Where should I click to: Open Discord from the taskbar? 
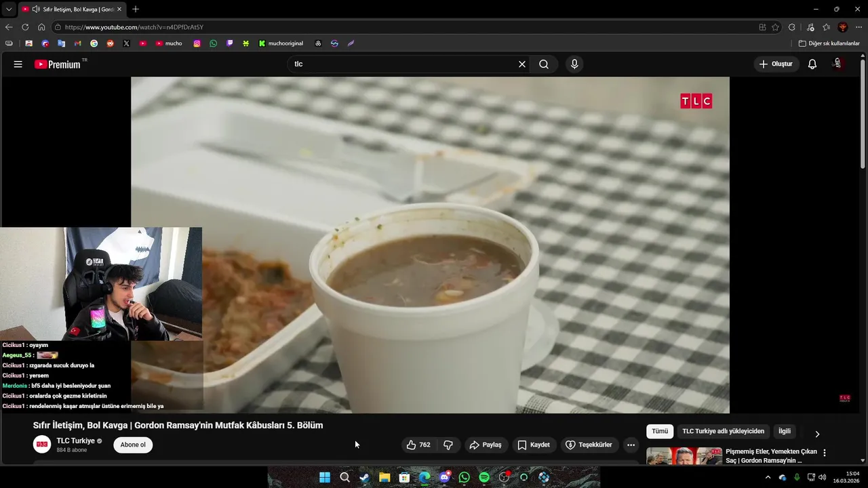[x=444, y=477]
